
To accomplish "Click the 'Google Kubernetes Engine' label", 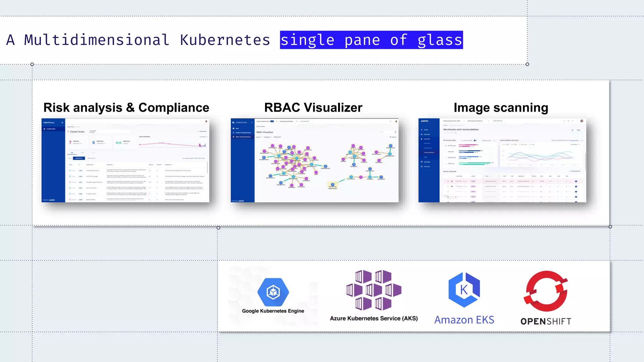I will (x=273, y=311).
